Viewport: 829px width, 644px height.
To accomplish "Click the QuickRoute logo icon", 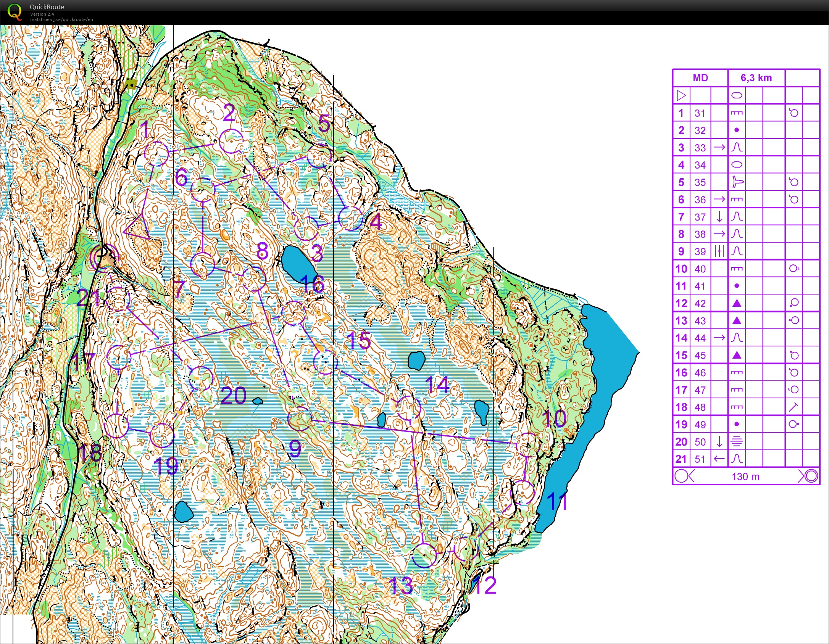I will click(15, 12).
